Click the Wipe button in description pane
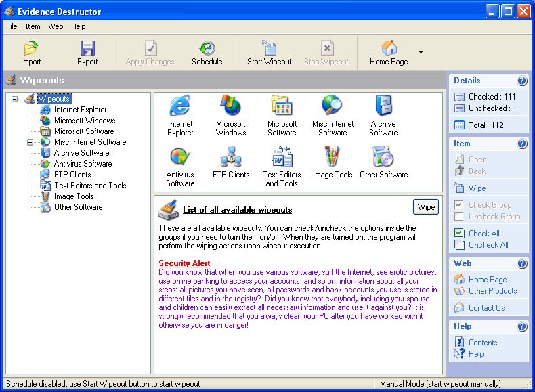This screenshot has height=392, width=535. (426, 207)
